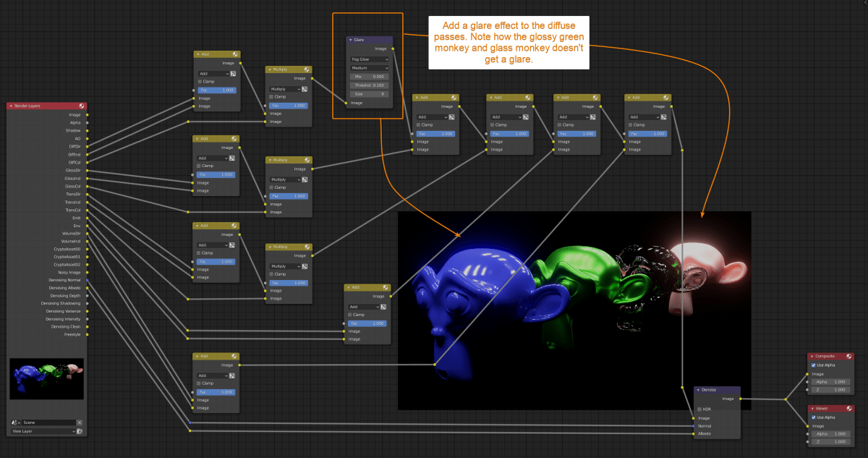The height and width of the screenshot is (458, 868).
Task: Click the Mix slider in Glare node
Action: tap(370, 77)
